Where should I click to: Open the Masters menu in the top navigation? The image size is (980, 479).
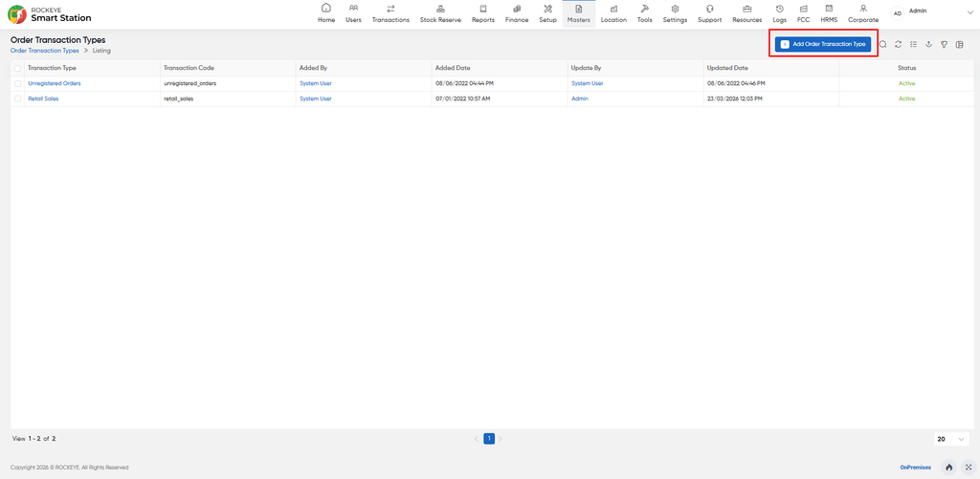point(579,13)
